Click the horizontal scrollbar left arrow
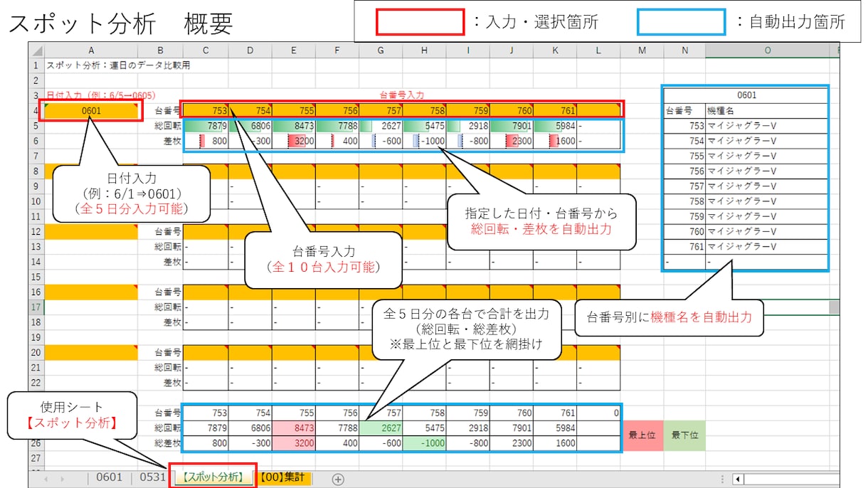This screenshot has height=488, width=868. click(x=737, y=479)
